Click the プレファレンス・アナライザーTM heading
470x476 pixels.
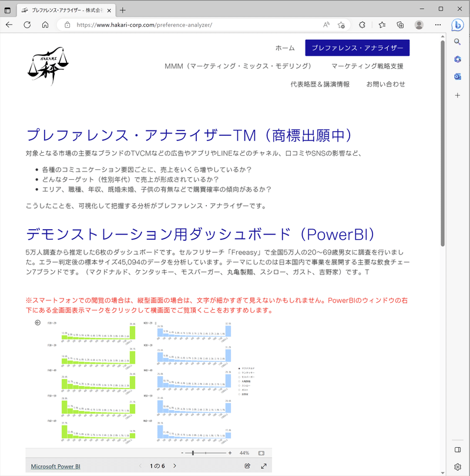(189, 135)
